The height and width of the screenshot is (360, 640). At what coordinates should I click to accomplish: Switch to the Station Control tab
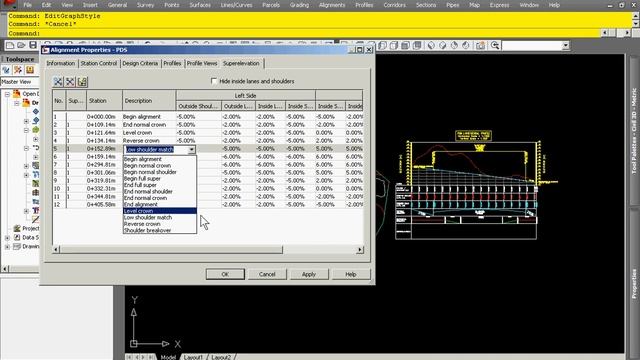tap(99, 63)
